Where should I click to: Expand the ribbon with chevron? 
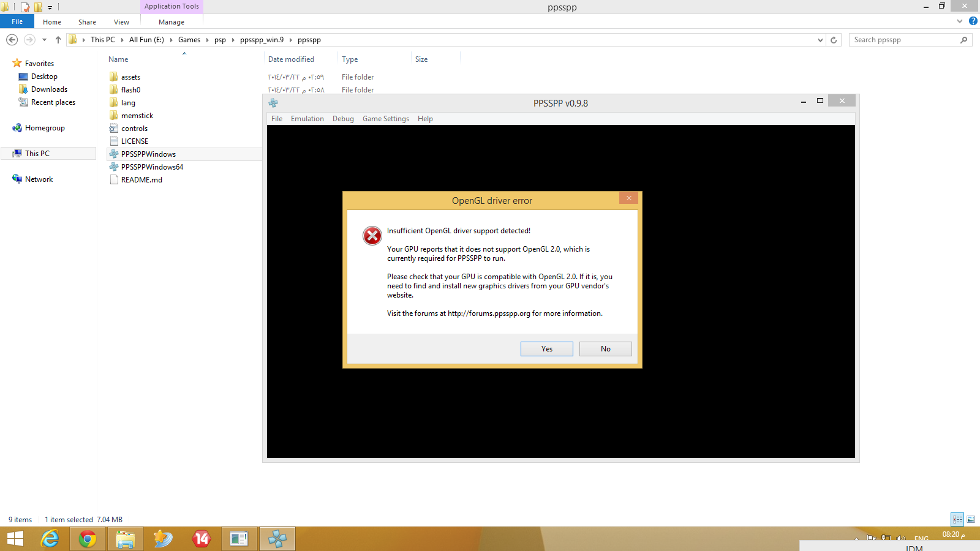tap(960, 21)
